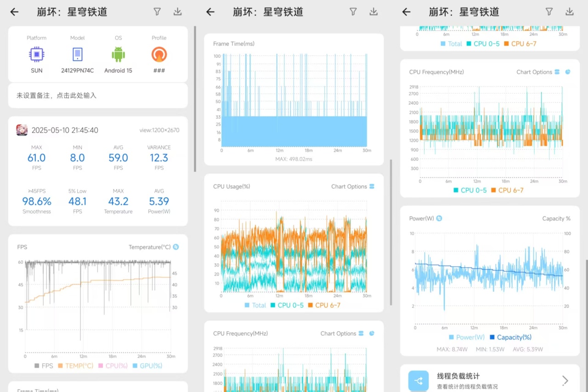Expand the 线程负载统计 row with its chevron
This screenshot has width=588, height=392.
pos(565,381)
